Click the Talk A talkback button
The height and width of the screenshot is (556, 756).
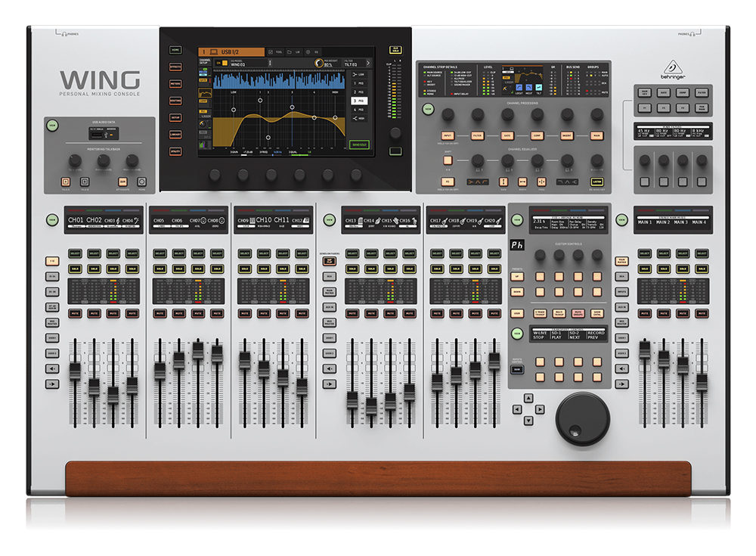pos(66,182)
